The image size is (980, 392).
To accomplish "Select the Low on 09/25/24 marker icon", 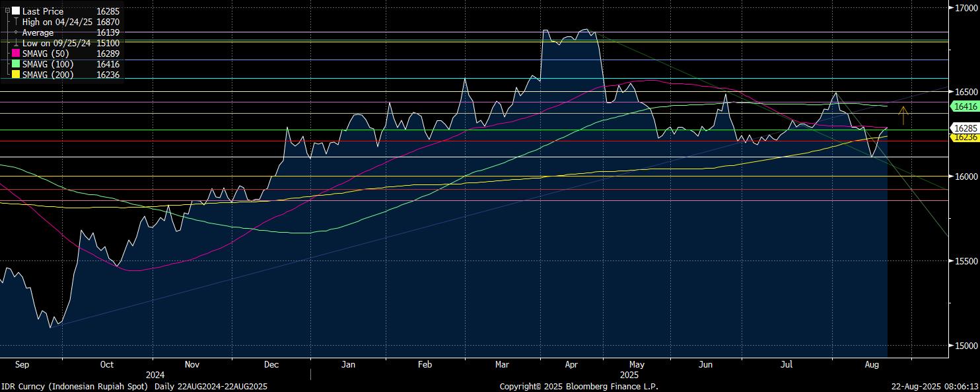I will 16,43.
